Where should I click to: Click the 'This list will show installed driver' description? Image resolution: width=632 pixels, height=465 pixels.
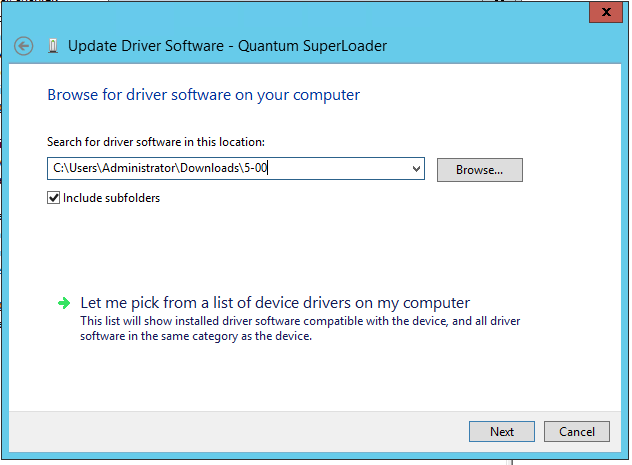pos(300,328)
